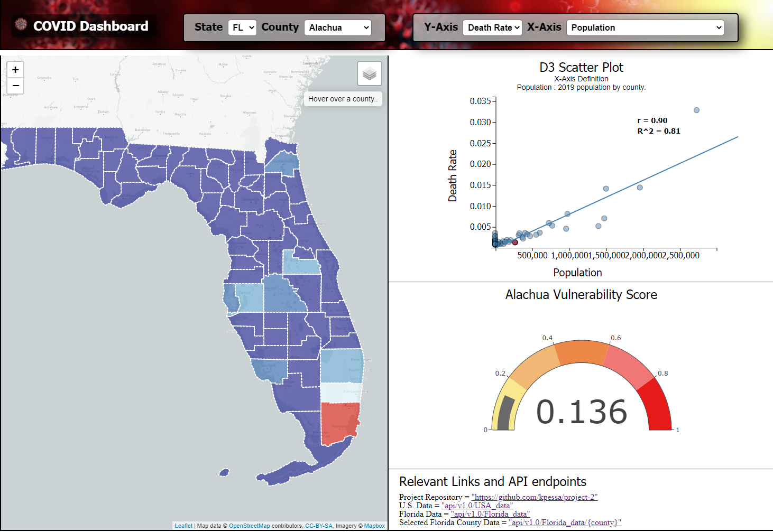This screenshot has height=532, width=773.
Task: Open the GitHub project repository link
Action: 535,497
